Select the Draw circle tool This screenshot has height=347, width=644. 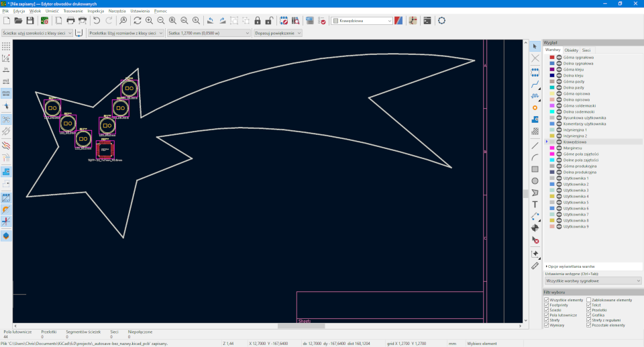coord(535,181)
